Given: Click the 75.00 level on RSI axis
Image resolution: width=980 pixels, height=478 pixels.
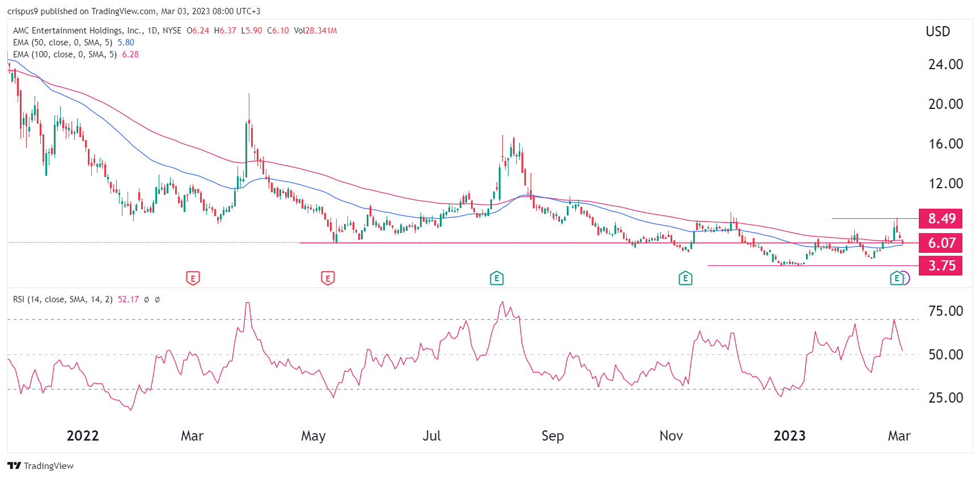Looking at the screenshot, I should point(945,311).
